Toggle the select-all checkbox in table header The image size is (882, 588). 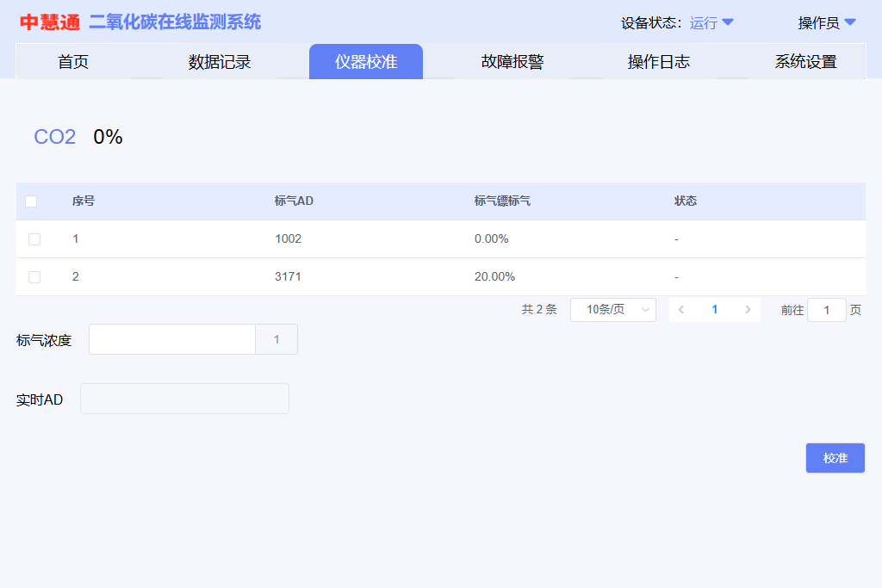pos(31,201)
